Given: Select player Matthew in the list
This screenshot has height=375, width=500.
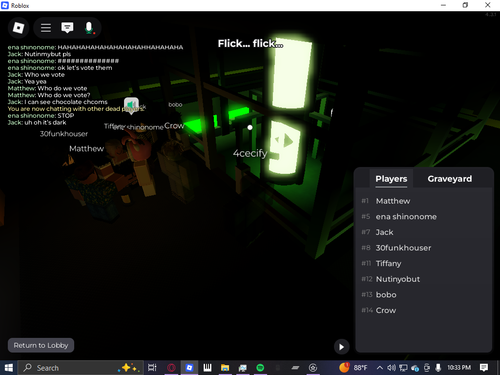Looking at the screenshot, I should coord(424,201).
